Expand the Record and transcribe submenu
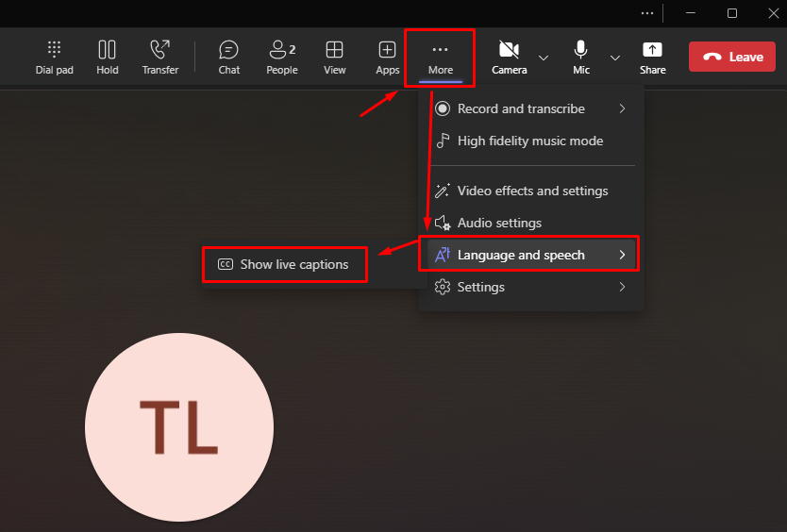 coord(529,108)
